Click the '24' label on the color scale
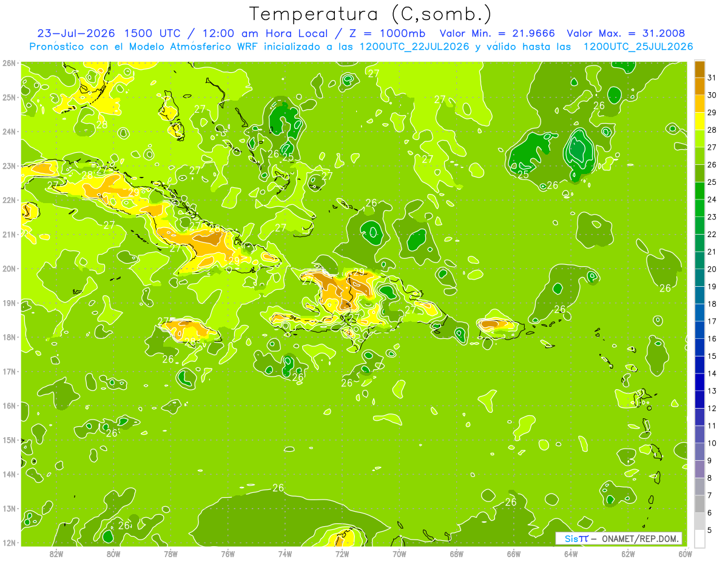 712,199
